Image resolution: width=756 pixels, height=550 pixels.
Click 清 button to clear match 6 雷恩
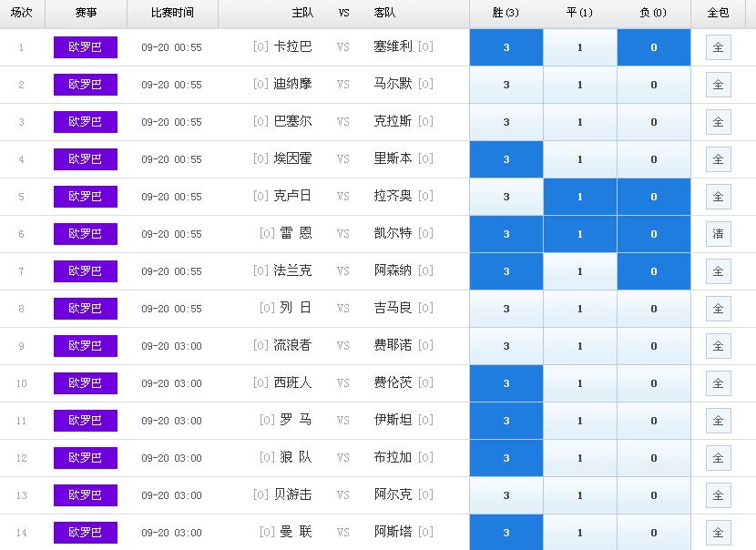pyautogui.click(x=719, y=234)
